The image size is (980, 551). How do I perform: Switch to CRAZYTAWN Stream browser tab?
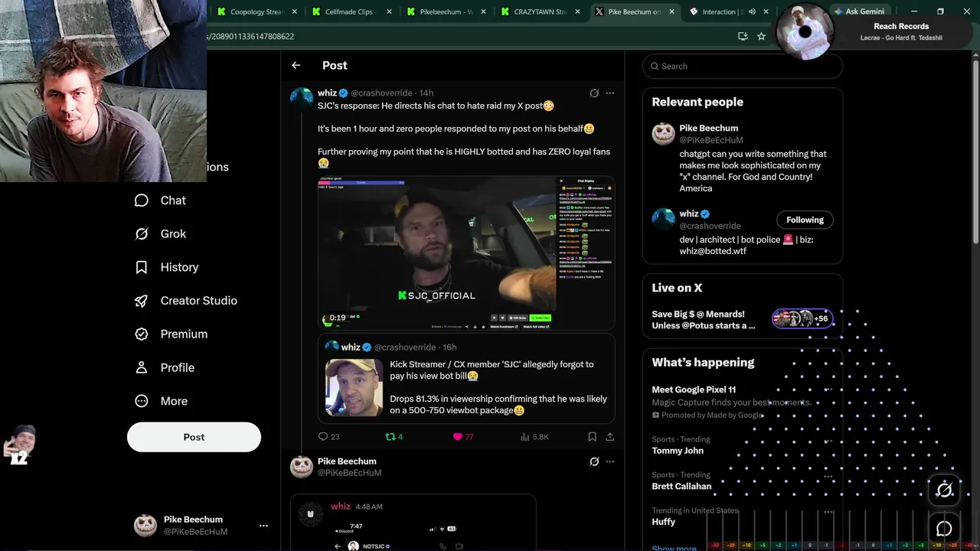click(540, 11)
